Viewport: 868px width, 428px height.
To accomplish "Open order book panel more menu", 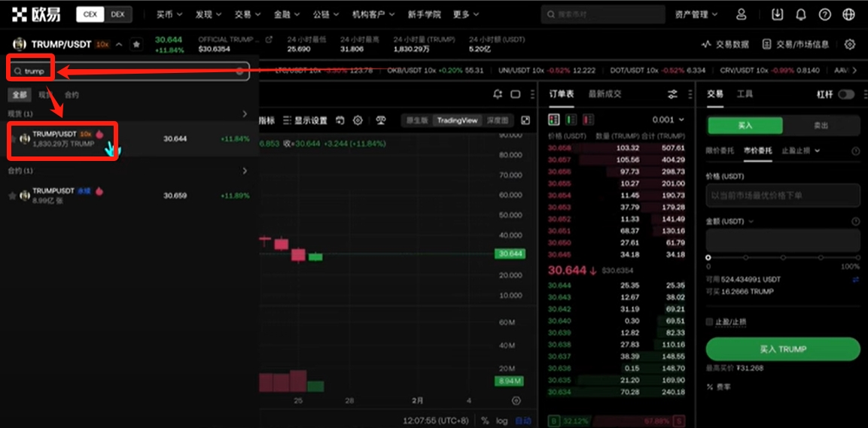I will [x=689, y=94].
